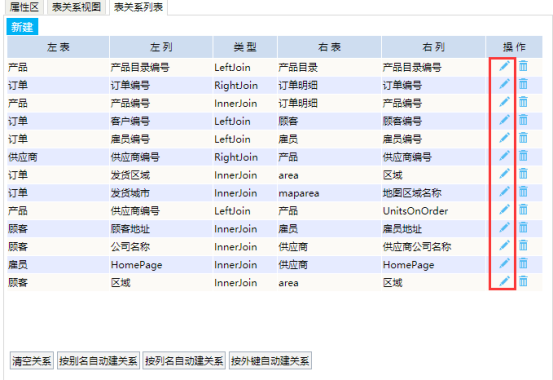Delete the UnitsOnOrder relation row
Screen dimensions: 553x380
click(523, 210)
